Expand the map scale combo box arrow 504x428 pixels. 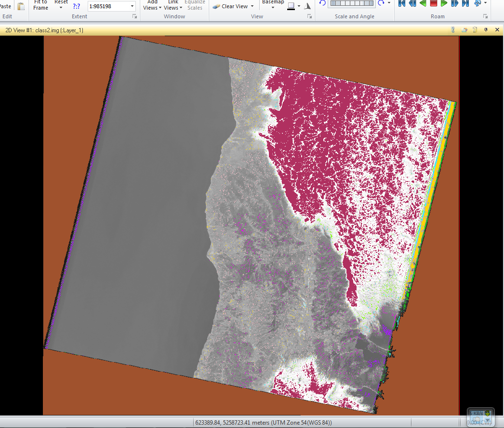[x=132, y=6]
